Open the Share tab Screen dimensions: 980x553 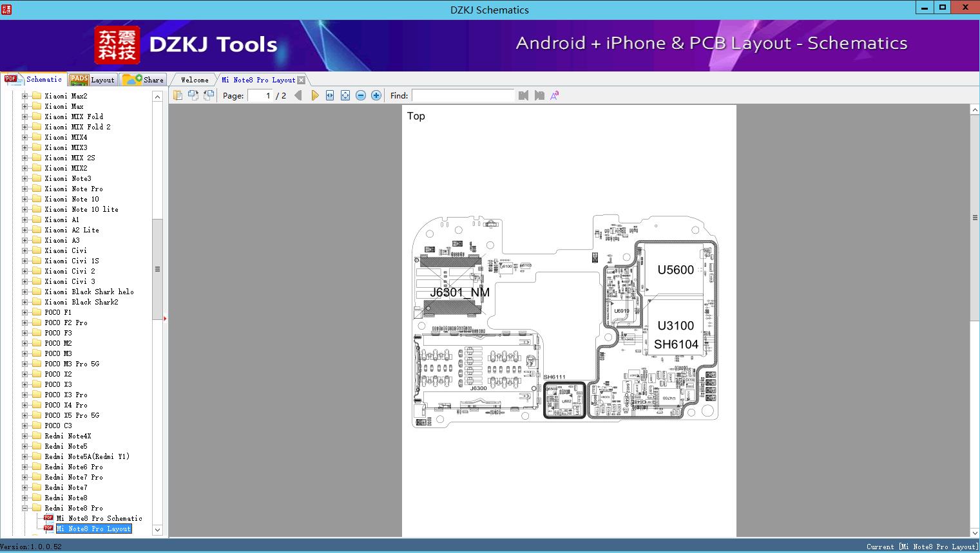pos(143,80)
